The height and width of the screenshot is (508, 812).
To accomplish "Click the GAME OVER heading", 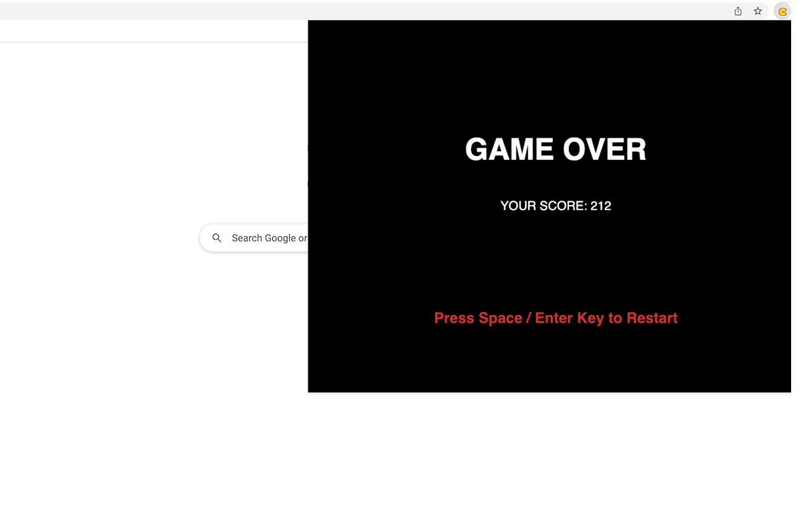I will (x=556, y=150).
